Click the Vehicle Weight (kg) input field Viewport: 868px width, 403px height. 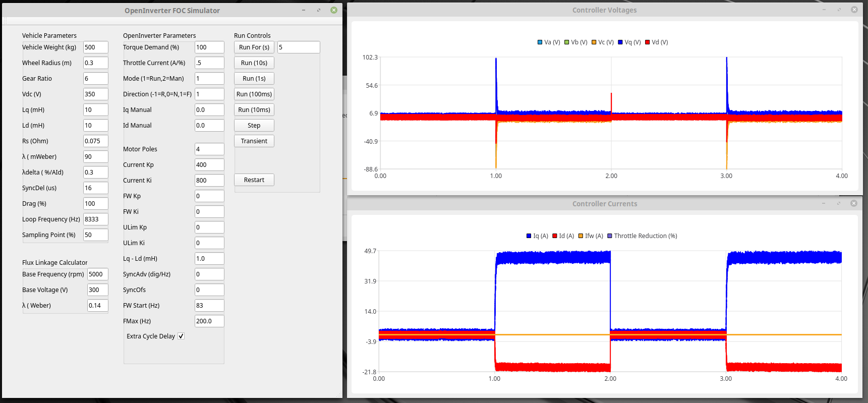click(95, 47)
